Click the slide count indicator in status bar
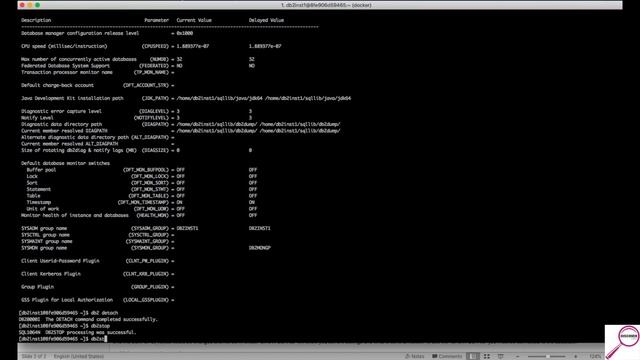Viewport: 640px width, 360px height. pos(34,356)
